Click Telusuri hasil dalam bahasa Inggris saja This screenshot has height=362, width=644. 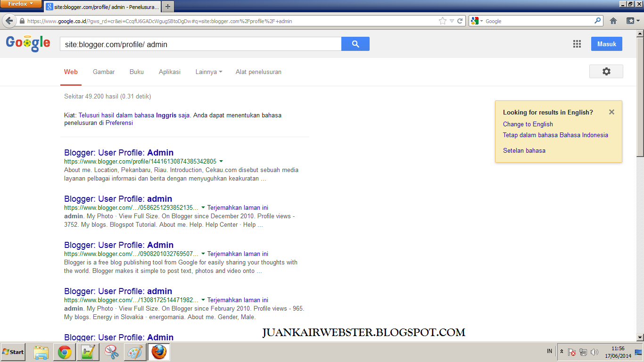click(x=134, y=115)
